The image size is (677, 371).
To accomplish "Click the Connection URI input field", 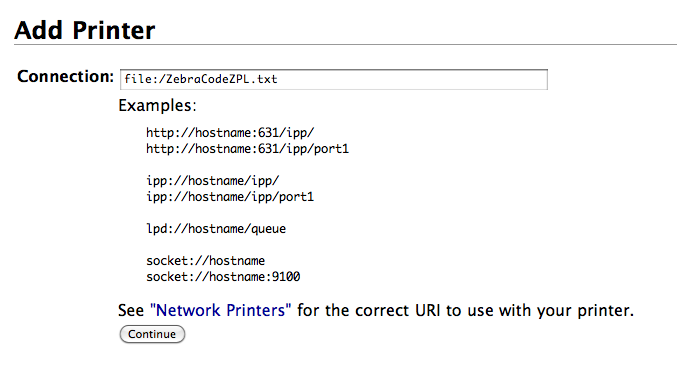I will (334, 79).
